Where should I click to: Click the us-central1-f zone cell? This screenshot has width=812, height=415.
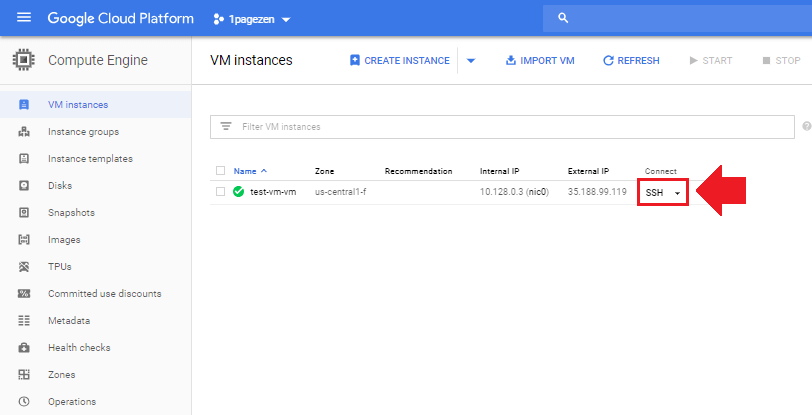click(340, 192)
